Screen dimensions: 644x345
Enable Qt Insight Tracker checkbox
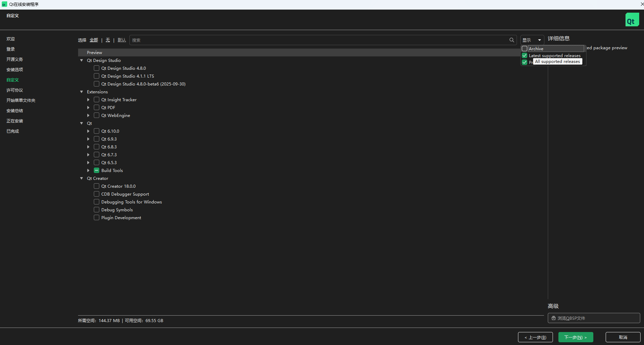97,99
